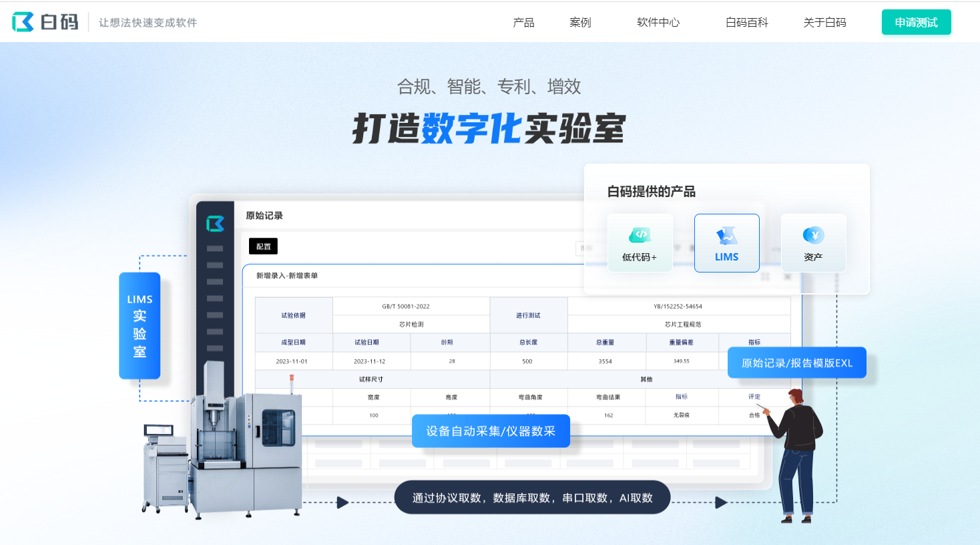This screenshot has width=980, height=545.
Task: Select the LIMS product card
Action: 726,243
